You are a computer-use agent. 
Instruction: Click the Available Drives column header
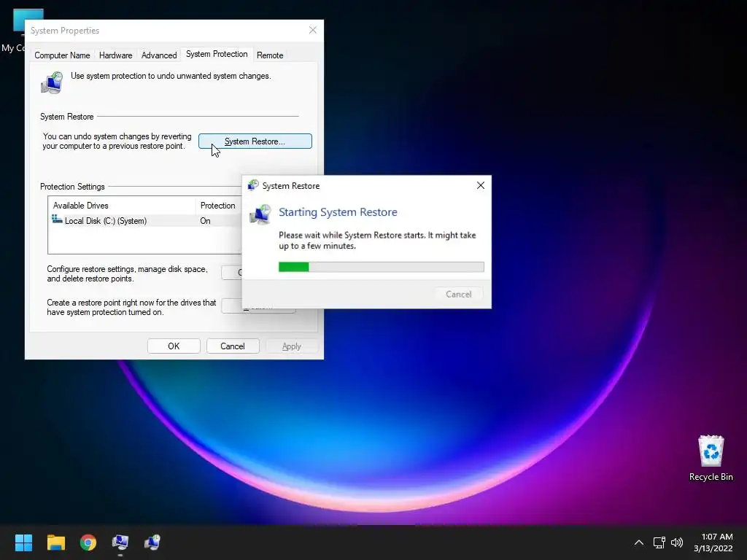tap(122, 206)
